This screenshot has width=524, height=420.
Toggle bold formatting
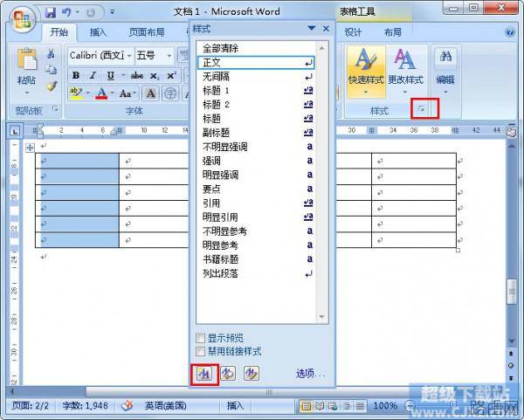coord(76,75)
